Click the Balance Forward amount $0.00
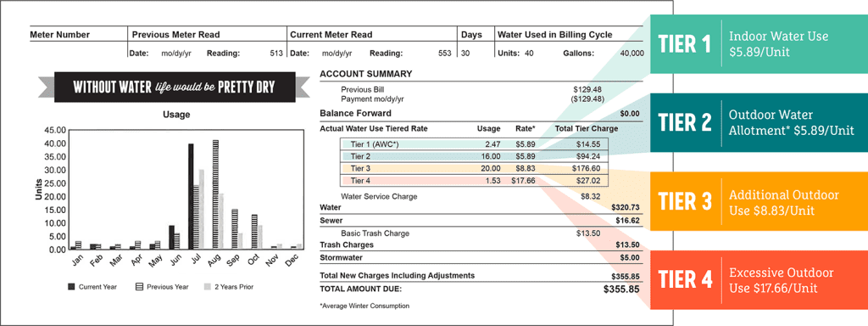The height and width of the screenshot is (326, 868). [630, 114]
